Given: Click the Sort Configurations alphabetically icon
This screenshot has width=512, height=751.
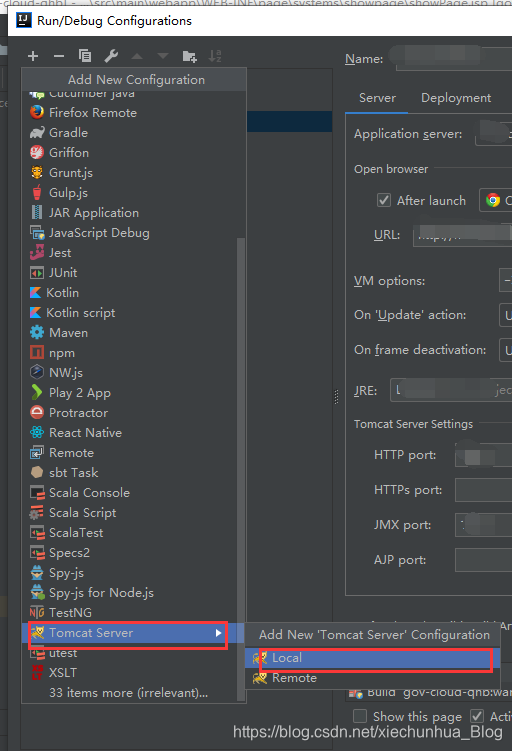Looking at the screenshot, I should pyautogui.click(x=215, y=56).
